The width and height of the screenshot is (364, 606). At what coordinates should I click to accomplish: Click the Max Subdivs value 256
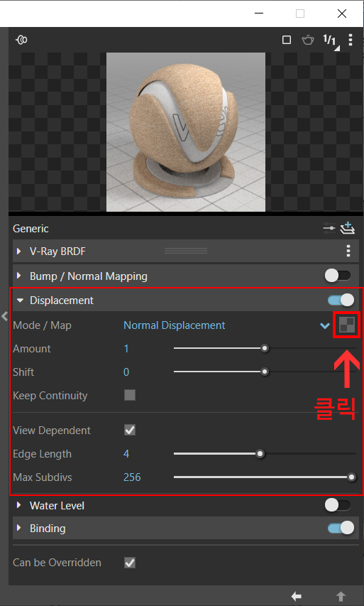[x=132, y=477]
